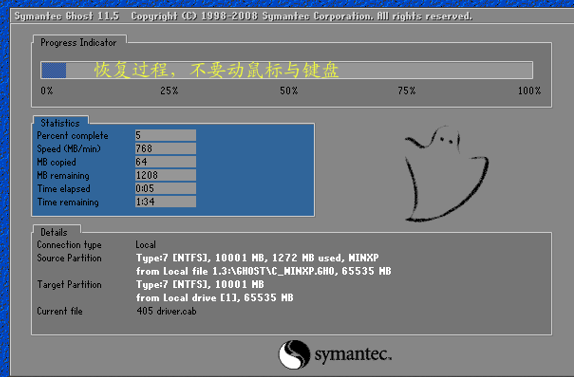Select the Statistics tab label
The width and height of the screenshot is (574, 377).
click(x=60, y=123)
